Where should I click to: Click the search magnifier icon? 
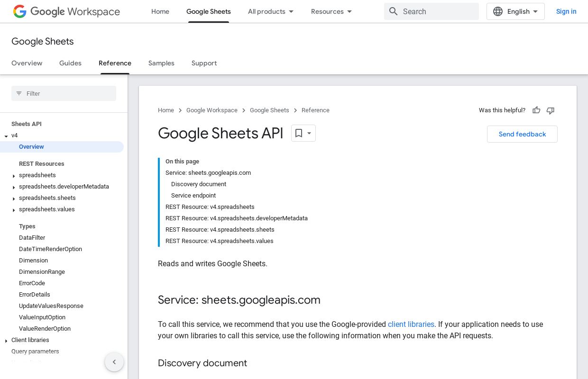point(393,11)
